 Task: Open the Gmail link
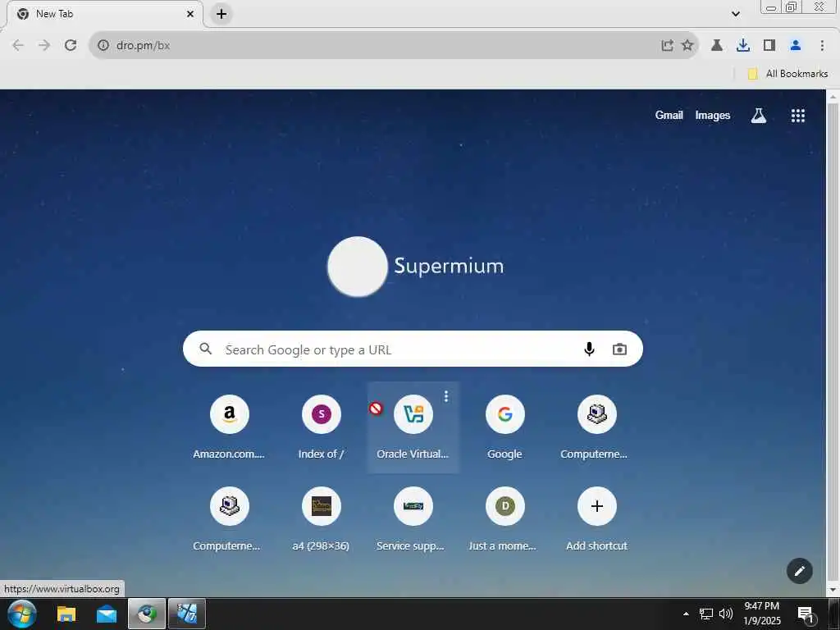pyautogui.click(x=669, y=115)
